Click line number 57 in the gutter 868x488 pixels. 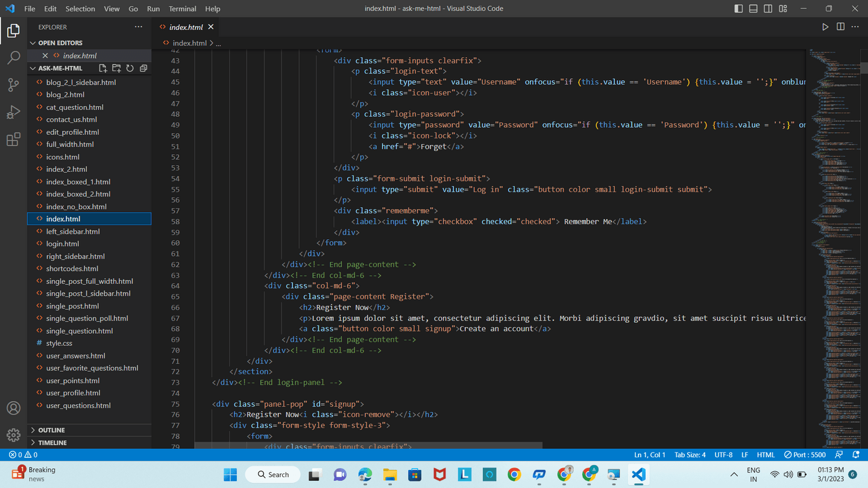click(175, 211)
